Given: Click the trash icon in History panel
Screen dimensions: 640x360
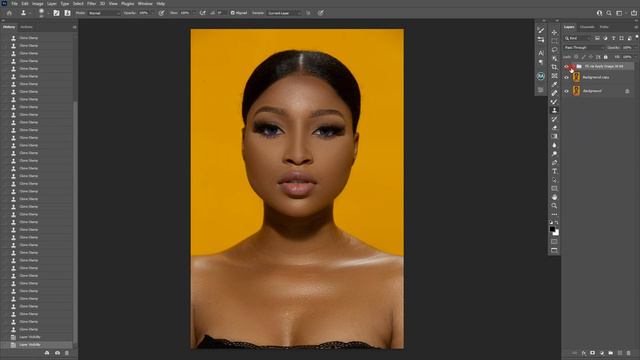Looking at the screenshot, I should tap(67, 353).
